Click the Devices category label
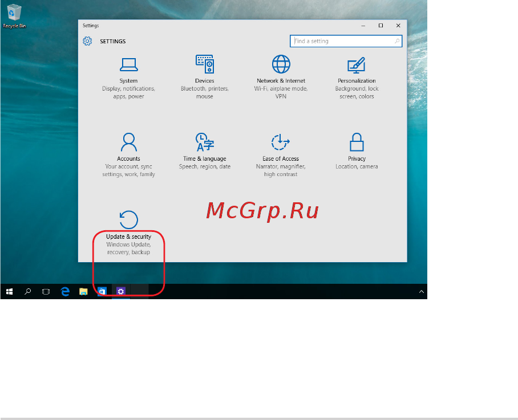The image size is (518, 420). point(204,81)
